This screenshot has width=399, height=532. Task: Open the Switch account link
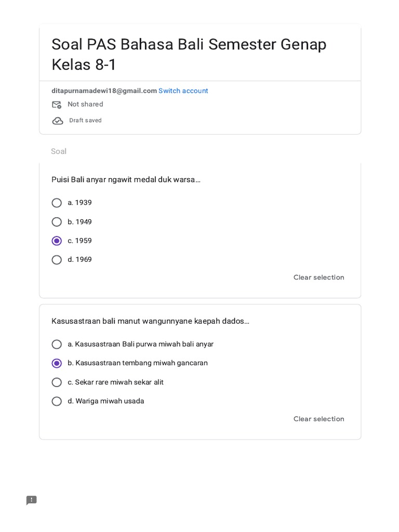coord(183,91)
